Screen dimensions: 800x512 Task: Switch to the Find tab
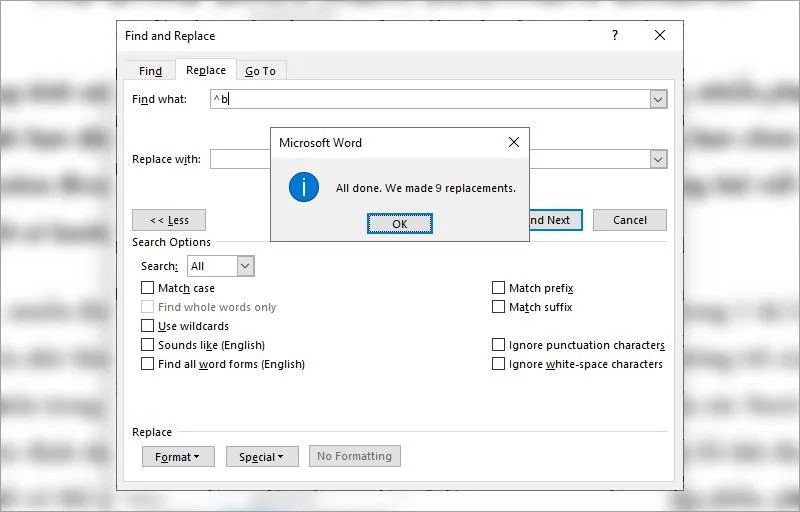click(151, 71)
